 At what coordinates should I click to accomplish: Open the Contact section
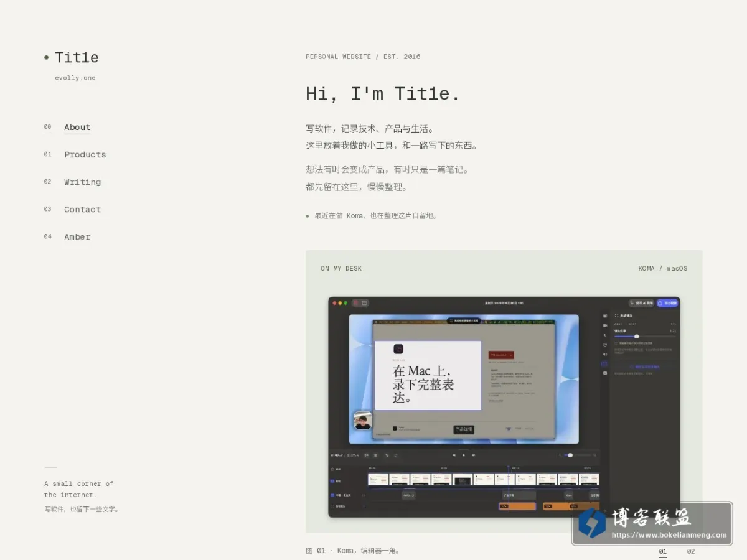82,210
